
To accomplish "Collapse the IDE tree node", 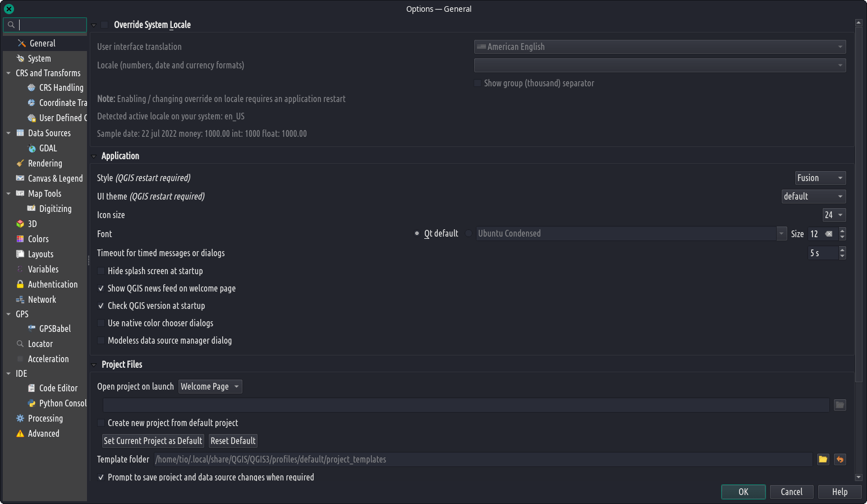I will [x=8, y=373].
